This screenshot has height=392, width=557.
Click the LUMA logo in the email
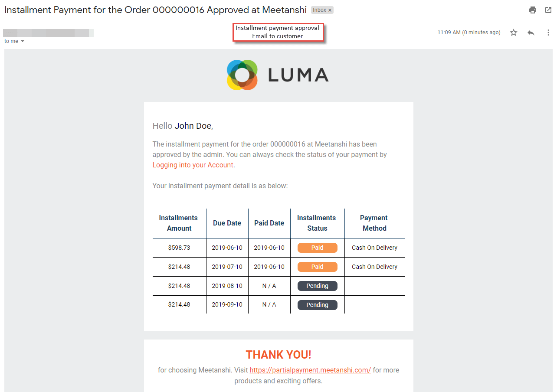(278, 75)
